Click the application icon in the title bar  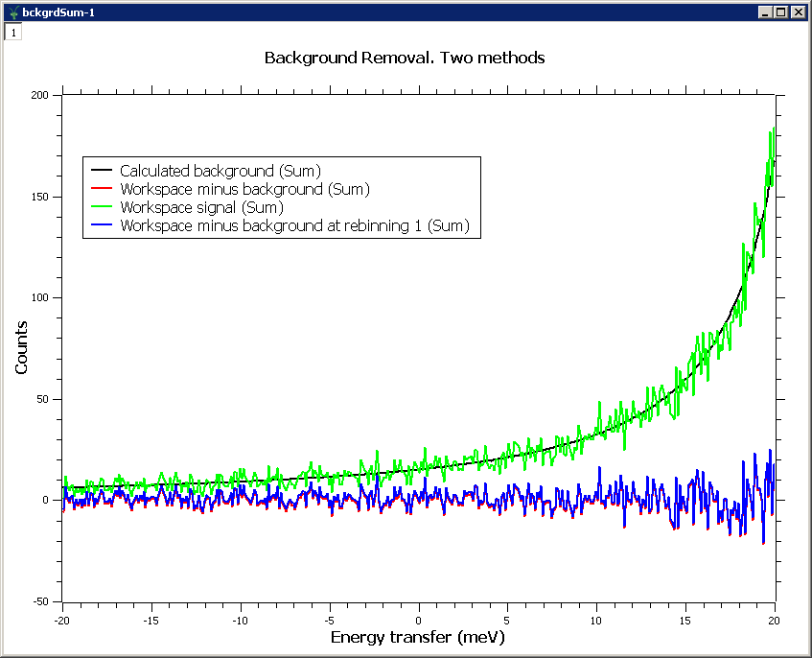[x=12, y=12]
